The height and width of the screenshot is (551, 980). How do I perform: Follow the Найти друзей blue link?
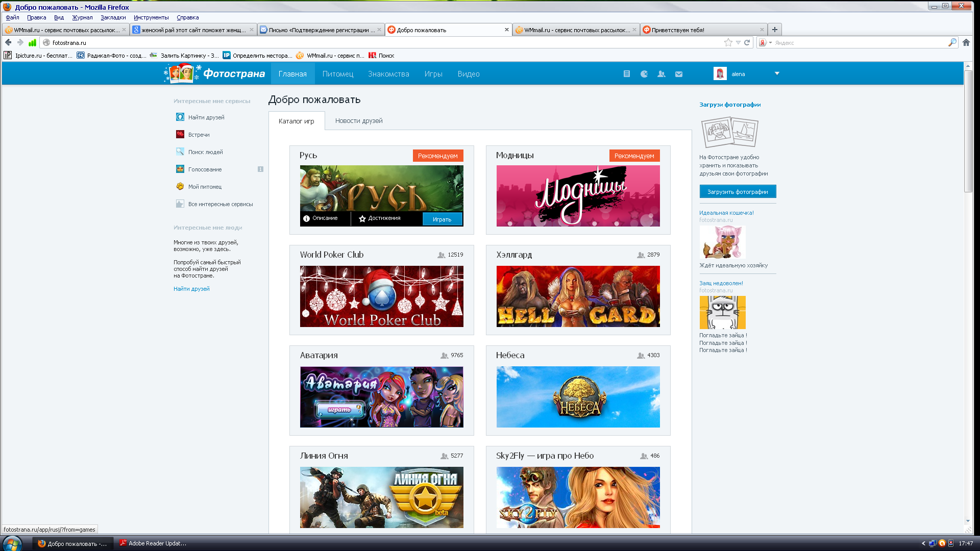(x=191, y=289)
